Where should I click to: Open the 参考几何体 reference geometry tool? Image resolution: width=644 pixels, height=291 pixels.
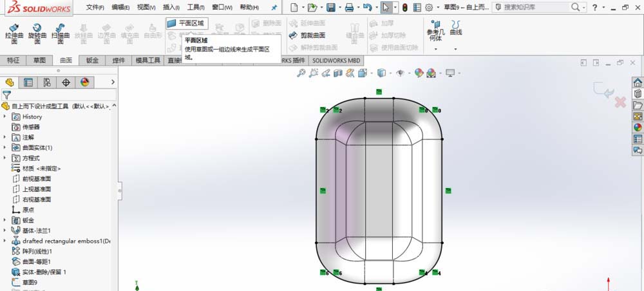tap(435, 31)
